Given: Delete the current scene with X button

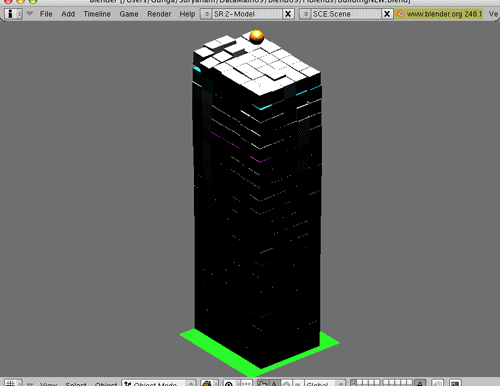Looking at the screenshot, I should (387, 14).
